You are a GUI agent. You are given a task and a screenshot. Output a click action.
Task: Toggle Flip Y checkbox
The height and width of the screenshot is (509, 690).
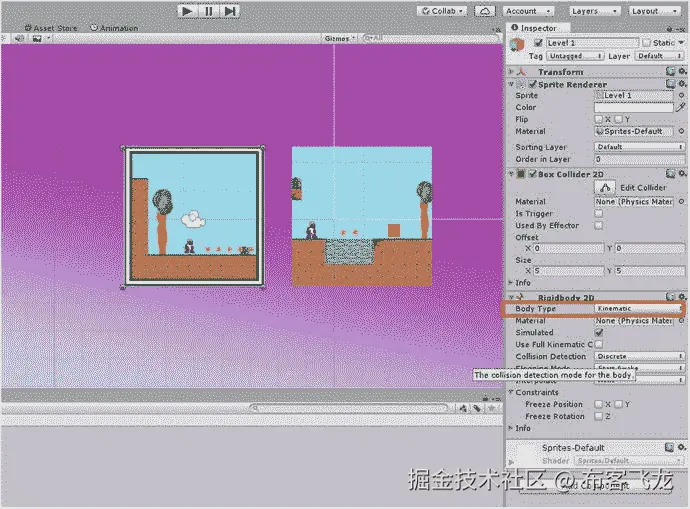(618, 119)
